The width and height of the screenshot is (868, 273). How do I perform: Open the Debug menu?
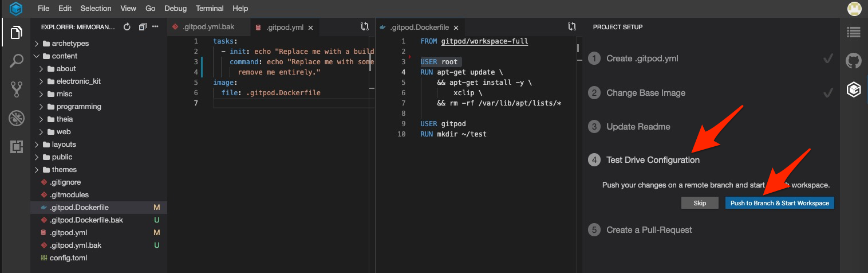175,9
